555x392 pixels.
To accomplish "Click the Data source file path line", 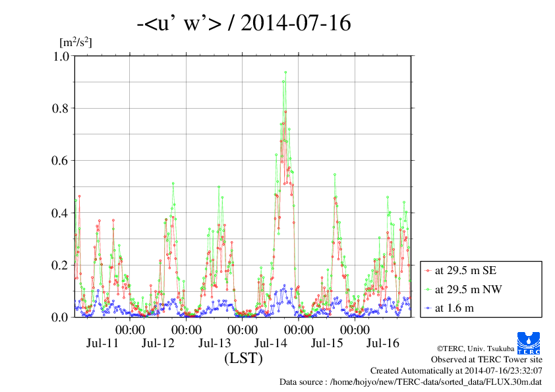I will click(411, 382).
